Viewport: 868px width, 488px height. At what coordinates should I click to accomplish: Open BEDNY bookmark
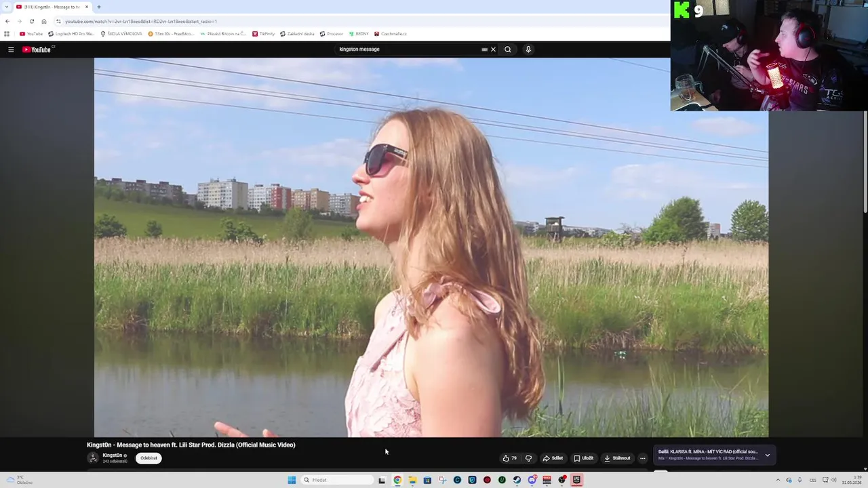click(359, 33)
